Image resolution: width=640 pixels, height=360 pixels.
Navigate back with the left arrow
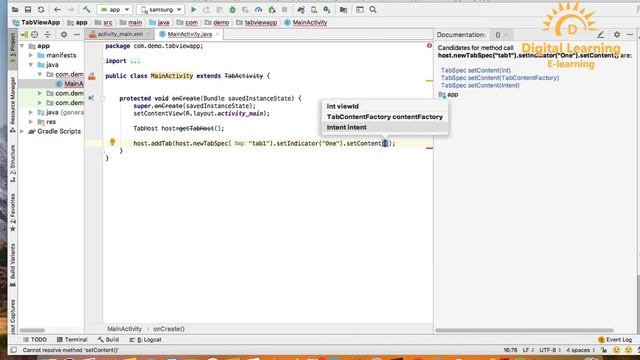click(57, 9)
